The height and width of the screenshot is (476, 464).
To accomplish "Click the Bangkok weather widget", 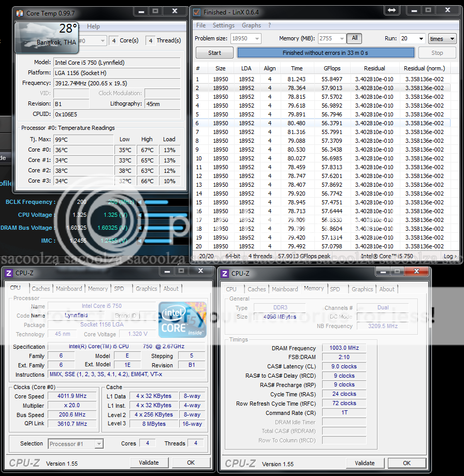I will pyautogui.click(x=47, y=38).
